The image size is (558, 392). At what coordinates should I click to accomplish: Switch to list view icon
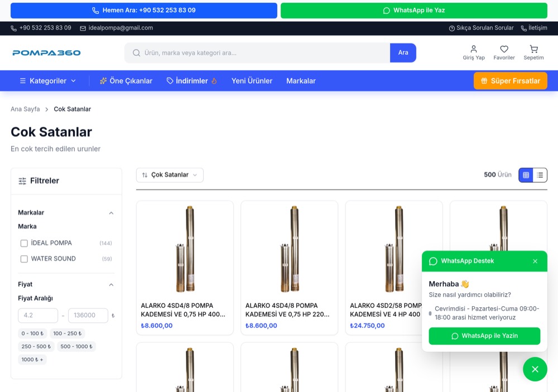click(540, 175)
